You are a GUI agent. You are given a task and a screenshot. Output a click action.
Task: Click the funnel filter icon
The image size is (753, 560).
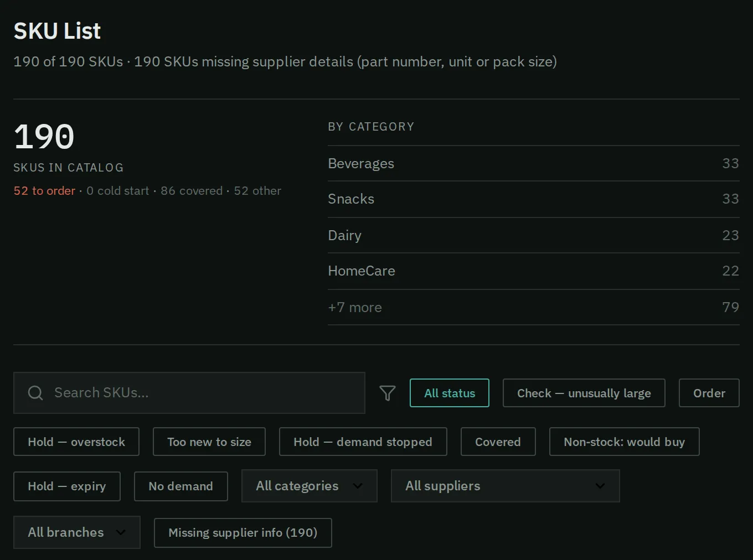[x=388, y=393]
